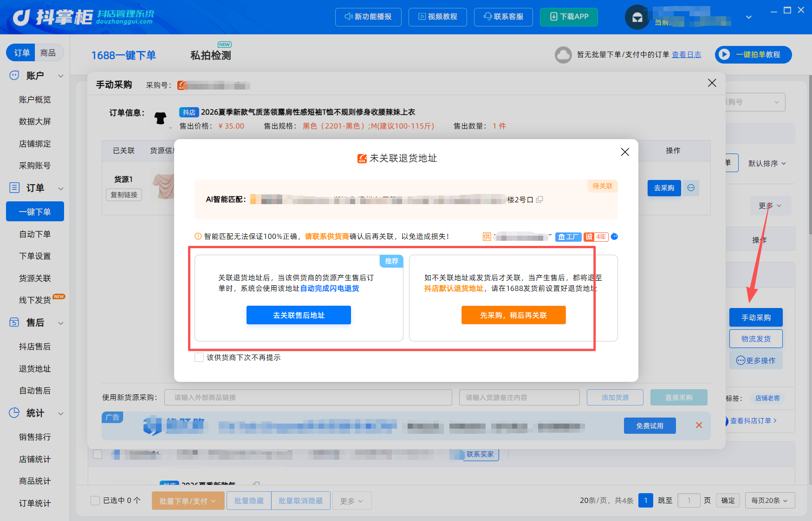
Task: Click the 货源备注内容 input field
Action: click(x=520, y=398)
